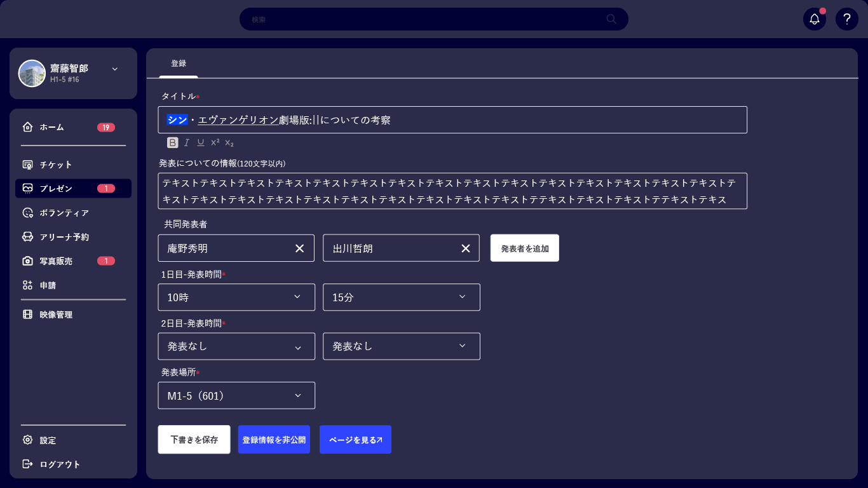
Task: Click the search input field
Action: point(434,19)
